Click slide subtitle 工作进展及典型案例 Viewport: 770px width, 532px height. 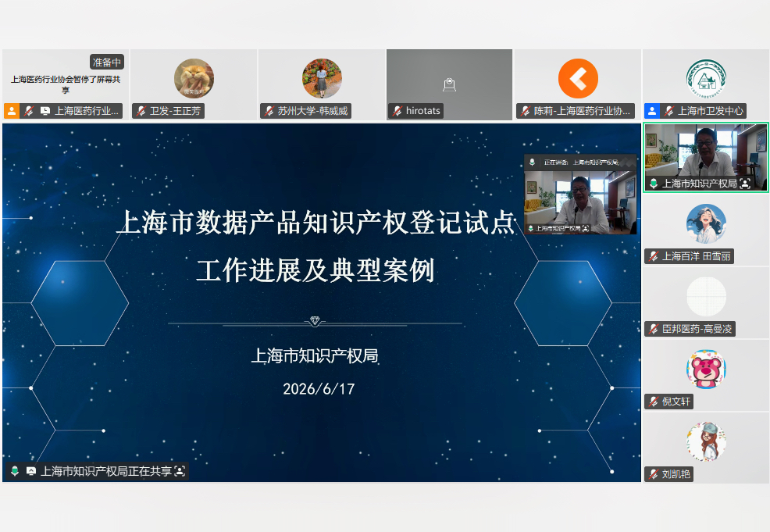coord(315,270)
